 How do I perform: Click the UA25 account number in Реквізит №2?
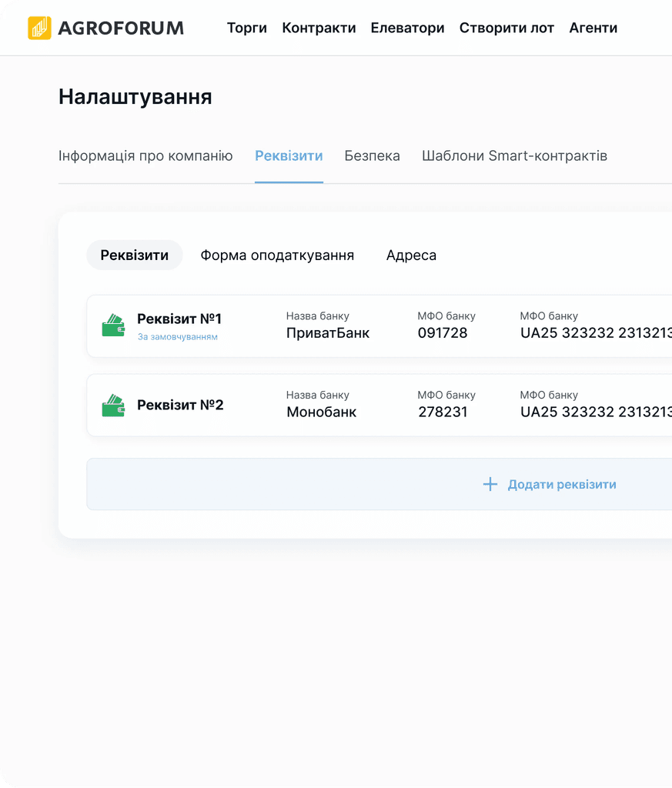tap(596, 412)
